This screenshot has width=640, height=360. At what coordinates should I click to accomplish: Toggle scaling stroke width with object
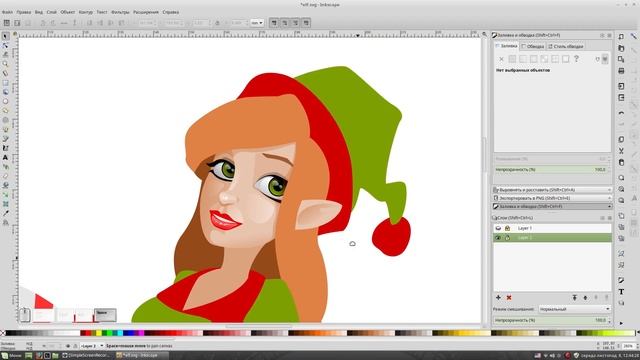click(x=274, y=23)
